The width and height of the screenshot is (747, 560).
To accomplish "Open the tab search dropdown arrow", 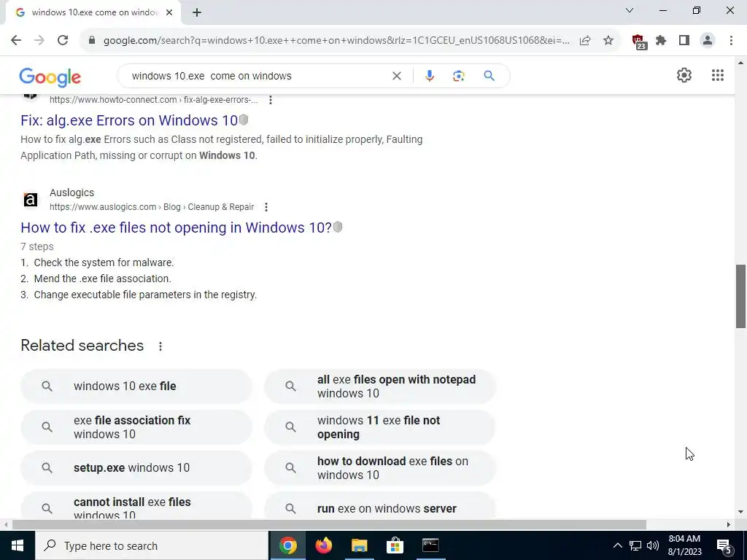I will pos(630,10).
